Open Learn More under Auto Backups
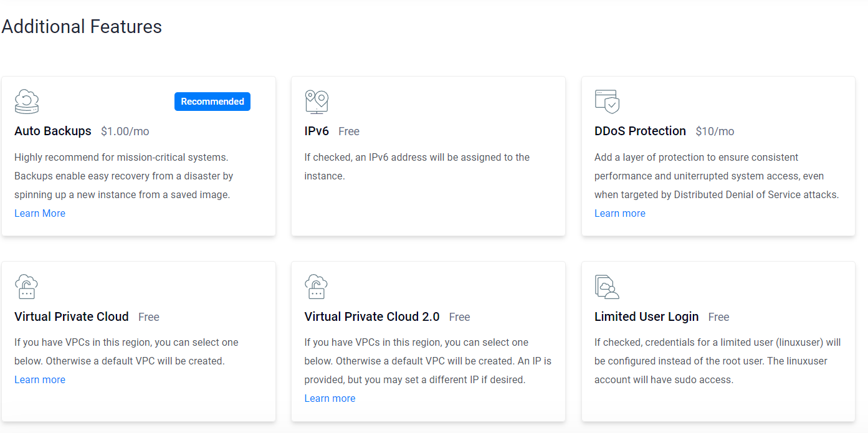868x433 pixels. click(40, 213)
